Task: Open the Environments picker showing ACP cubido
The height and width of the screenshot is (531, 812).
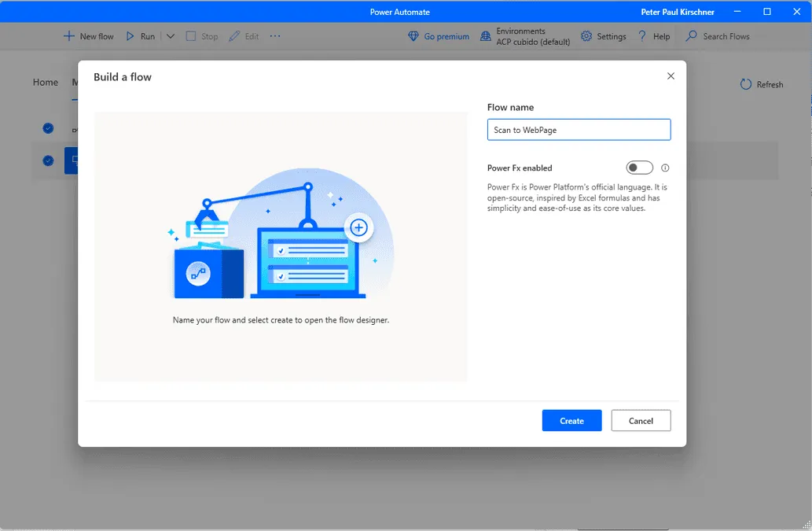Action: tap(524, 36)
